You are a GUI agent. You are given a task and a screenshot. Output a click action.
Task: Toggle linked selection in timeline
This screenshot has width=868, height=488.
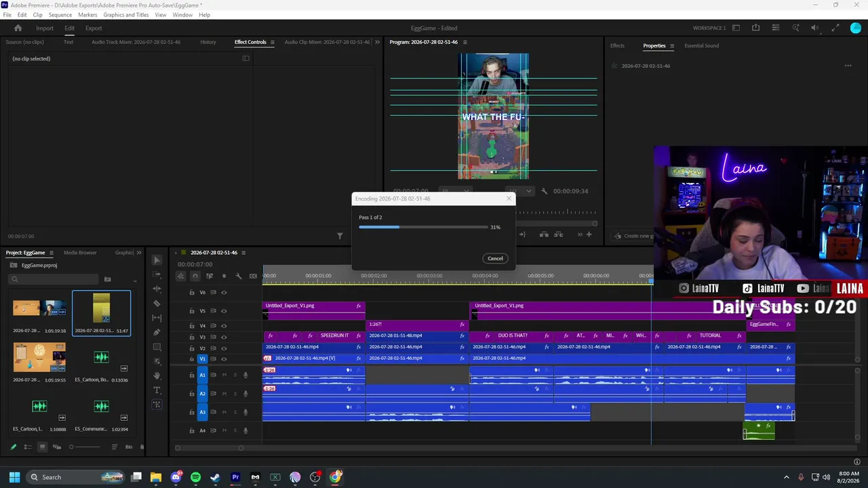tap(210, 276)
